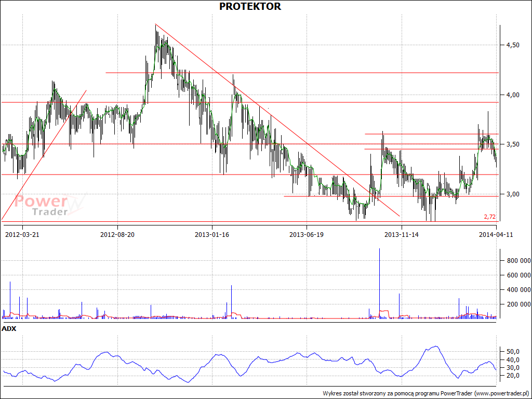
Task: Click the ADX indicator panel heading
Action: coord(9,328)
